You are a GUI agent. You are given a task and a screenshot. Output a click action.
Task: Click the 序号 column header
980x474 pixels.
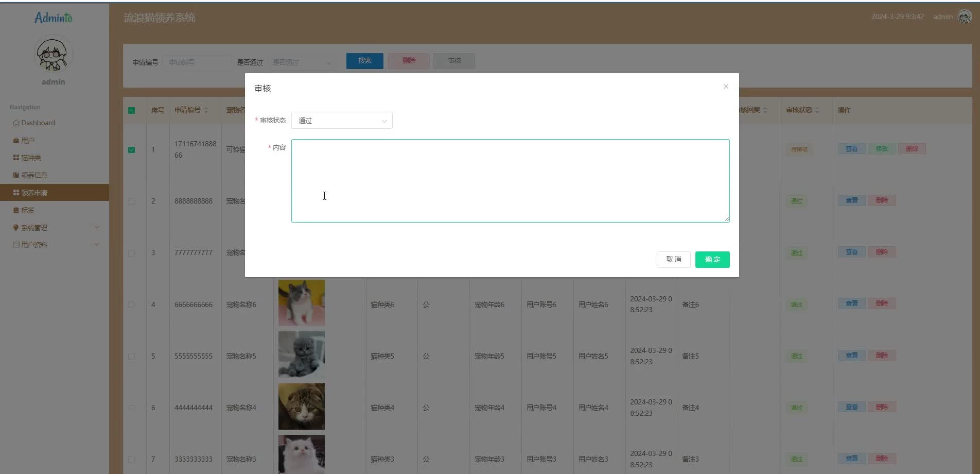(157, 110)
